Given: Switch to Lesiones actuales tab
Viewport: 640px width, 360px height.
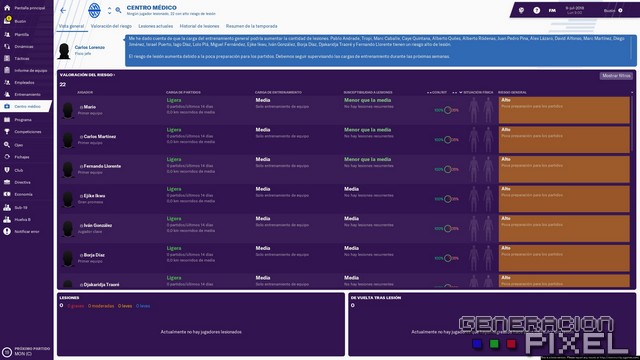Looking at the screenshot, I should 156,26.
